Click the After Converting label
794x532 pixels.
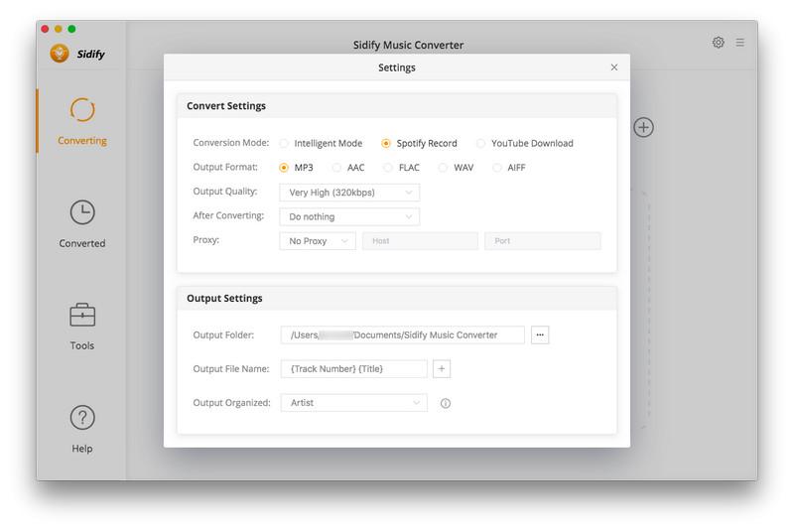click(228, 215)
